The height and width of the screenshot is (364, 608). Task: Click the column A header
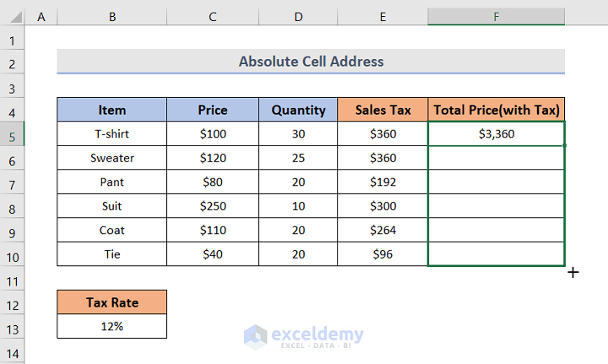coord(41,16)
